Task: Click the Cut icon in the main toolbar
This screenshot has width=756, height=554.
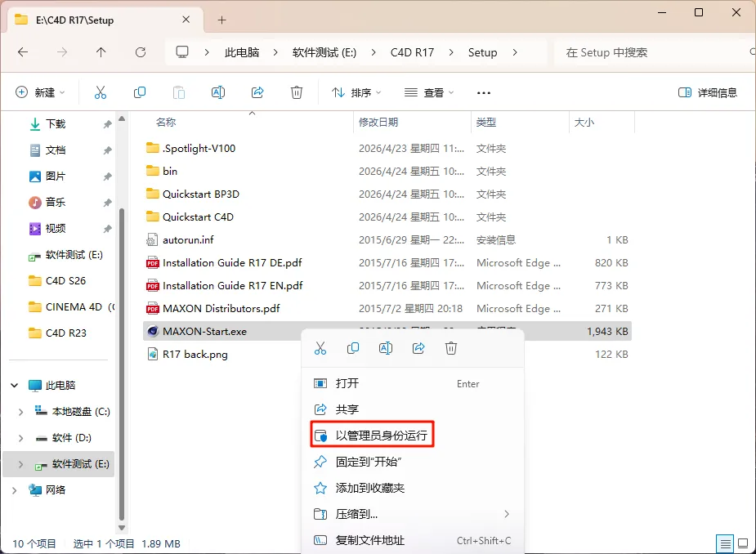Action: tap(101, 92)
